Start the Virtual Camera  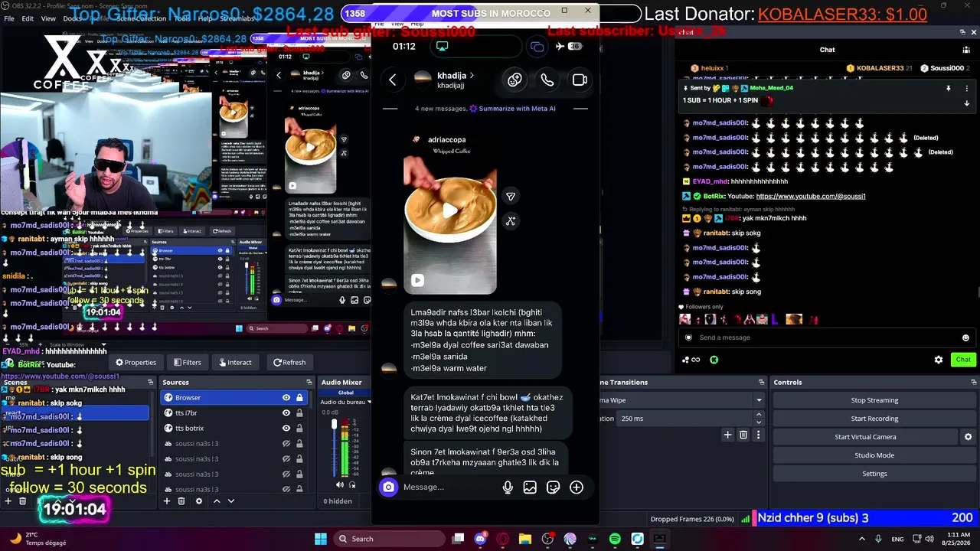click(x=865, y=436)
